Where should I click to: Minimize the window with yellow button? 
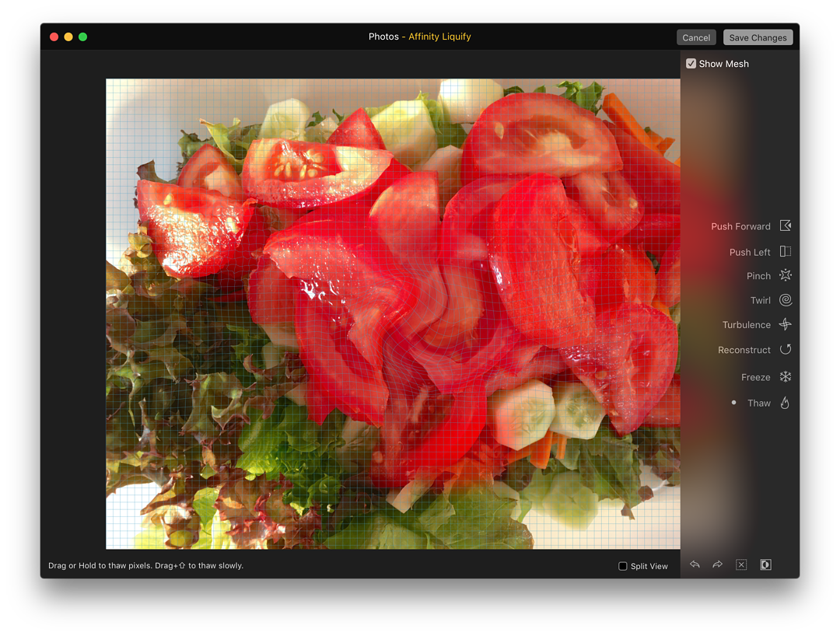[x=68, y=37]
